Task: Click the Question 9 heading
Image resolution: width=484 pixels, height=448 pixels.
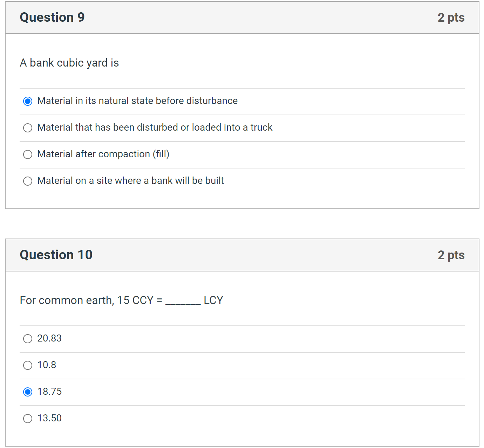Action: tap(52, 18)
